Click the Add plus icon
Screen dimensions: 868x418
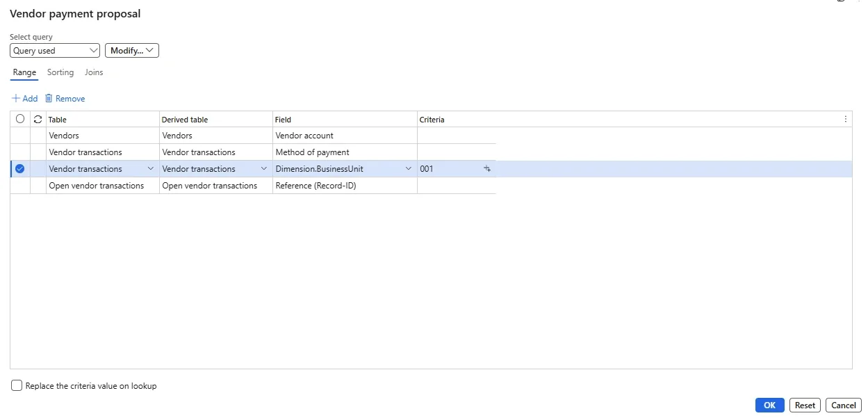pyautogui.click(x=16, y=99)
